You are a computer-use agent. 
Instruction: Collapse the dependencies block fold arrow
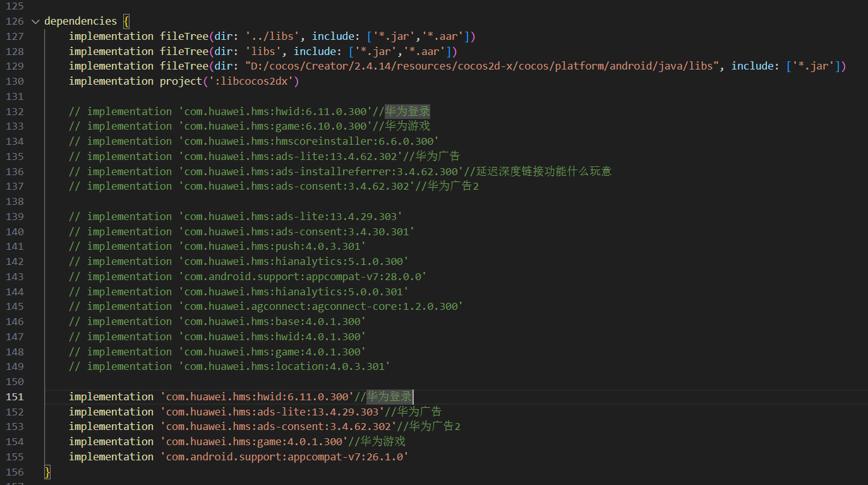coord(34,21)
